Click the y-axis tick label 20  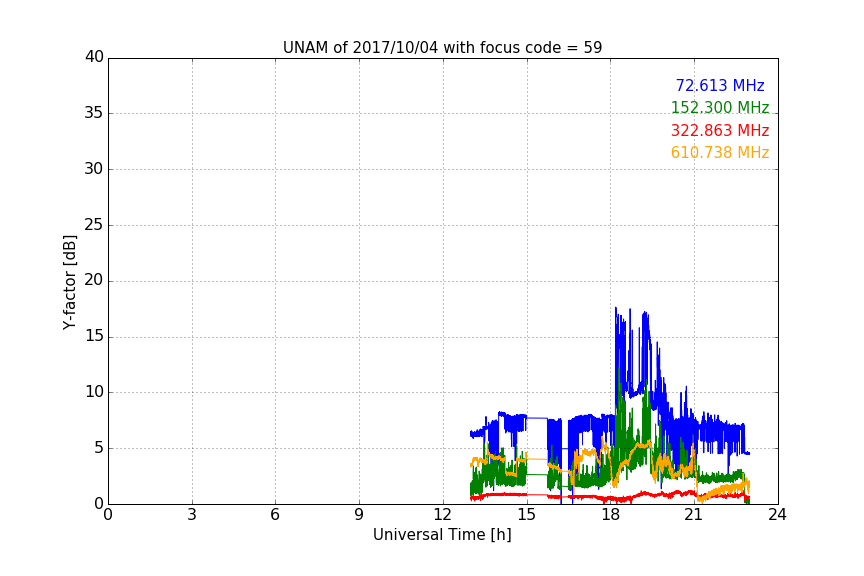coord(94,280)
